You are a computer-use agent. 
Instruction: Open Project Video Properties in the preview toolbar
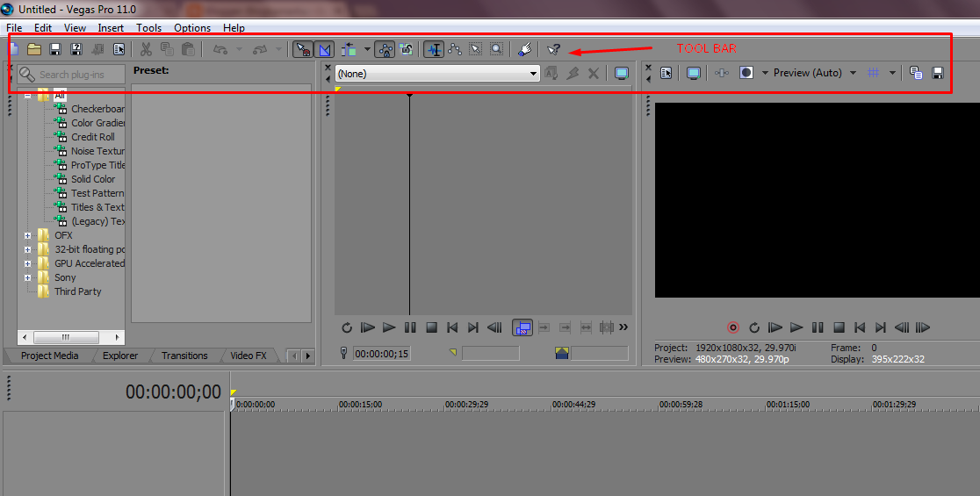pyautogui.click(x=667, y=73)
